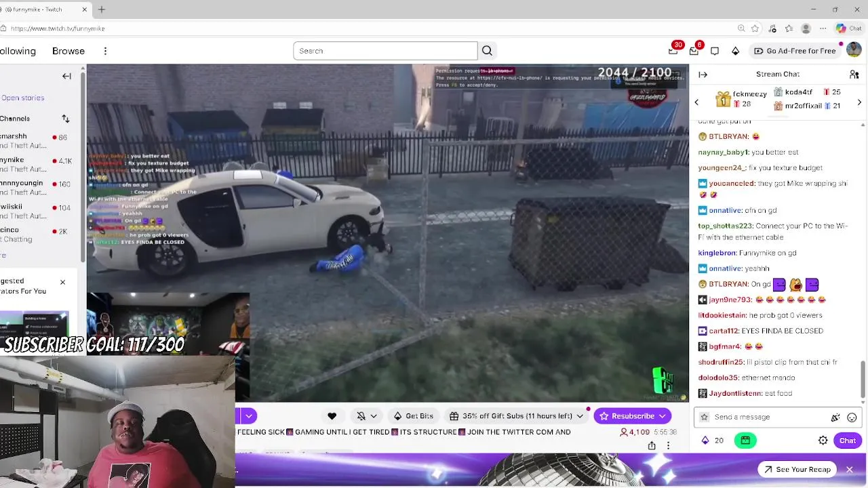Collapse the left sidebar with the arrow icon

tap(66, 76)
